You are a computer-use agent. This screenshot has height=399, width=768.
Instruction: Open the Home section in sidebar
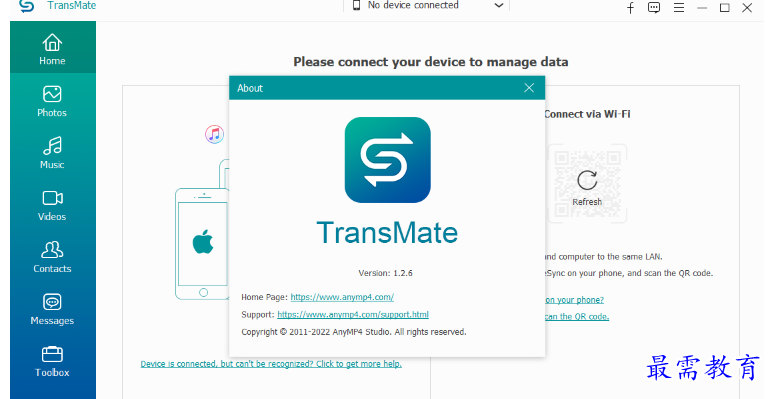point(52,48)
